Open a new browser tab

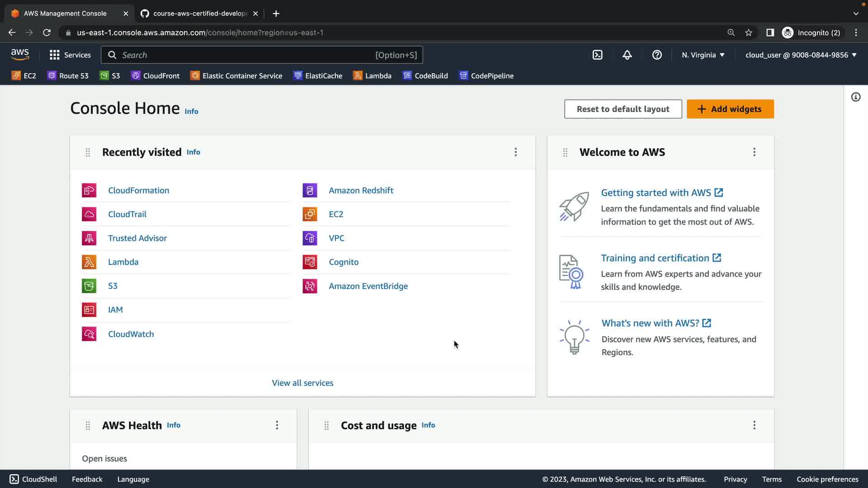pyautogui.click(x=276, y=14)
